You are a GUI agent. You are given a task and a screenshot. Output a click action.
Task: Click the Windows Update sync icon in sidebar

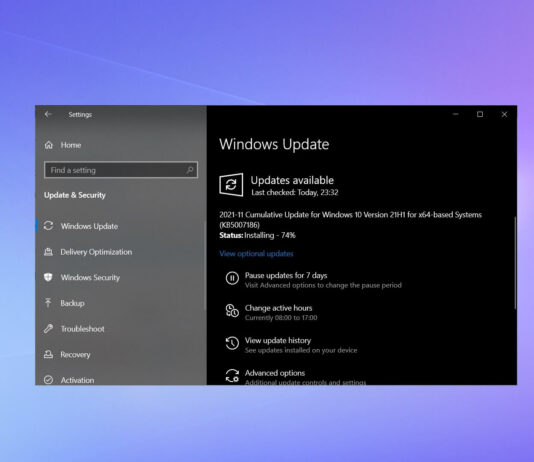(x=48, y=226)
